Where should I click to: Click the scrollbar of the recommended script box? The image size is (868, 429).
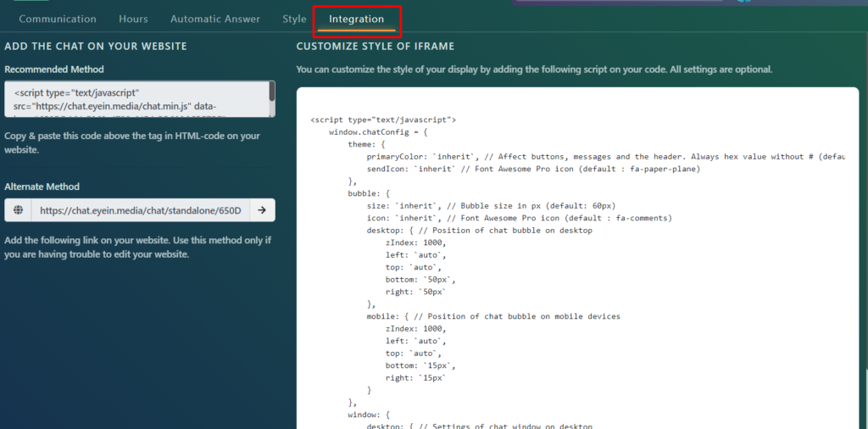[x=272, y=92]
